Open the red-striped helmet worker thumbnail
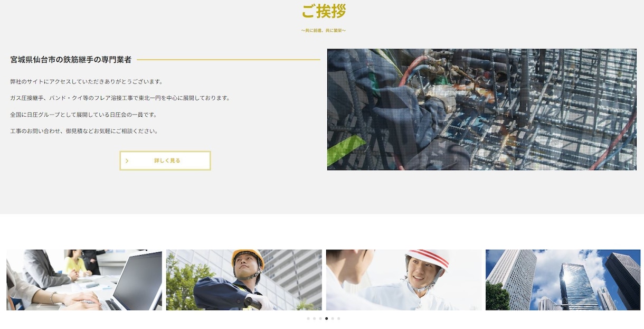Screen dimensions: 644x329 point(404,280)
